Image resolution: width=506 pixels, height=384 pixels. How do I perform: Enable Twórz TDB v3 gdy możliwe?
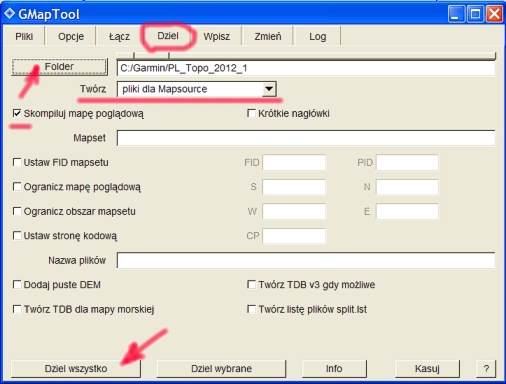251,285
